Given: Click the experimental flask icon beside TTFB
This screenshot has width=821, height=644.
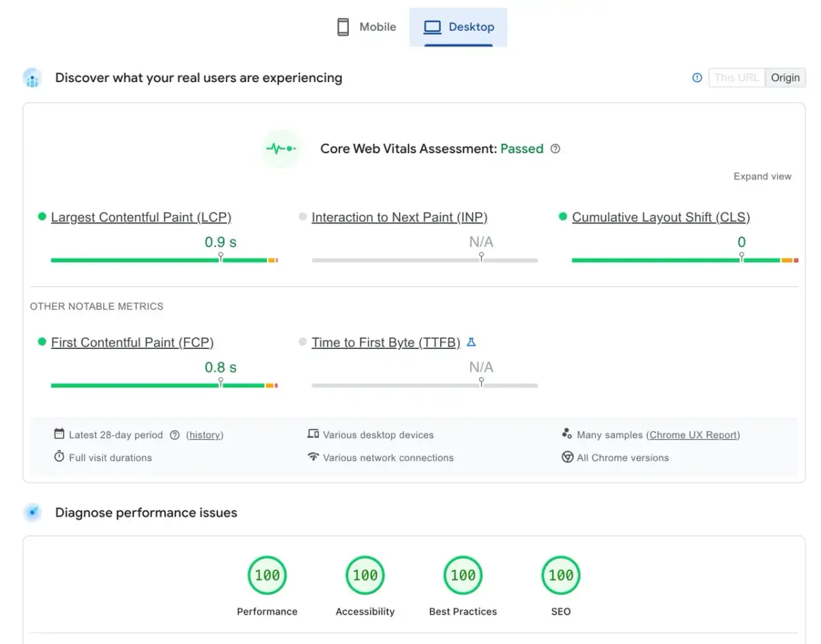Looking at the screenshot, I should pyautogui.click(x=471, y=342).
